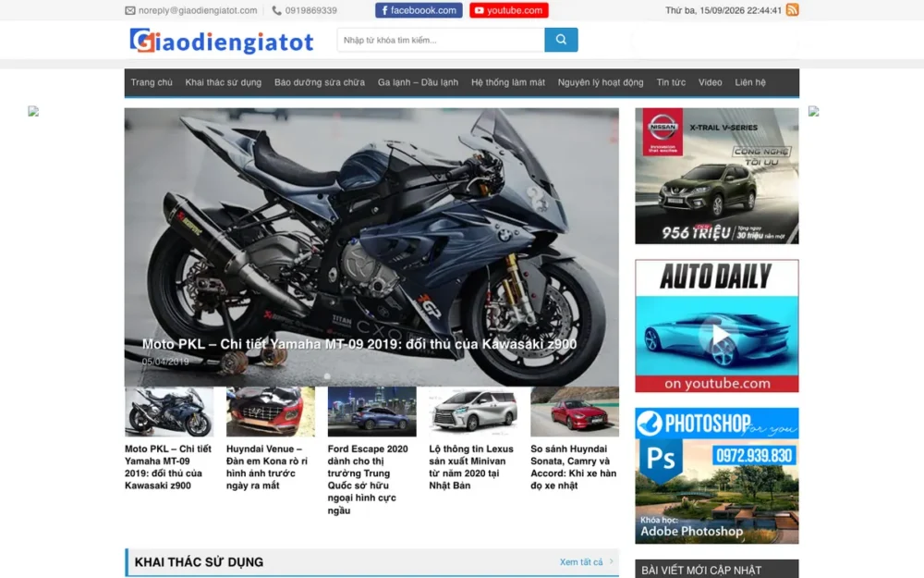Open Video menu item

tap(710, 82)
